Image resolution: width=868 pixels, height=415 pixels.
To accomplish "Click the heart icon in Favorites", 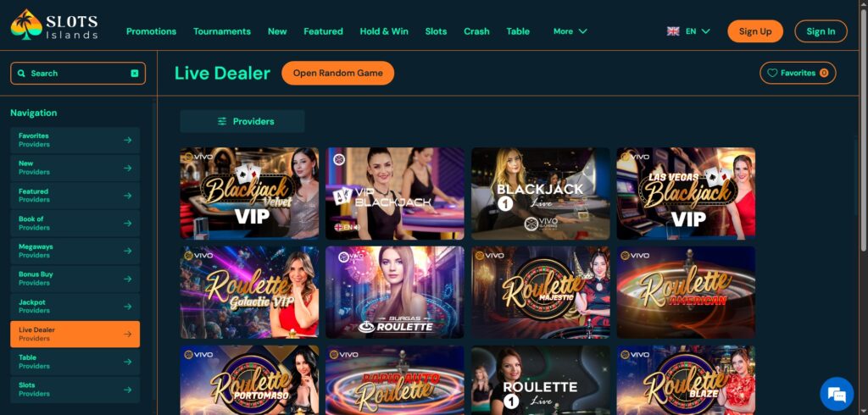I will tap(772, 73).
